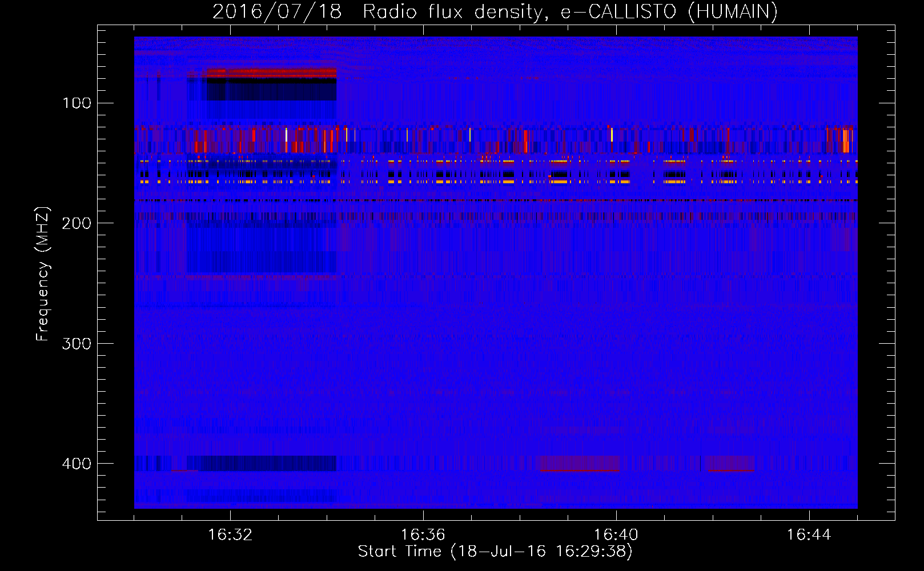Click the '300' frequency tick label
This screenshot has height=571, width=924.
coord(77,343)
